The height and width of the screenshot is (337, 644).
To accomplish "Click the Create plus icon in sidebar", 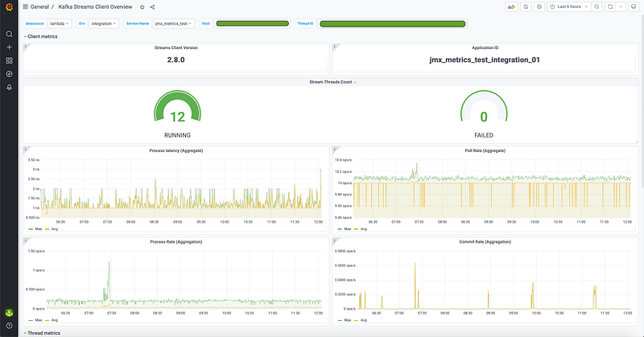I will 9,47.
